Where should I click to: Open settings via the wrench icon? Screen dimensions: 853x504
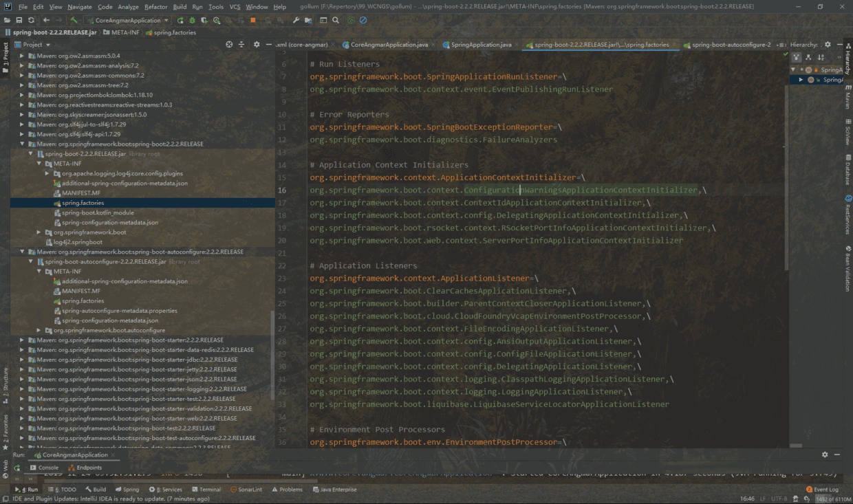coord(296,20)
